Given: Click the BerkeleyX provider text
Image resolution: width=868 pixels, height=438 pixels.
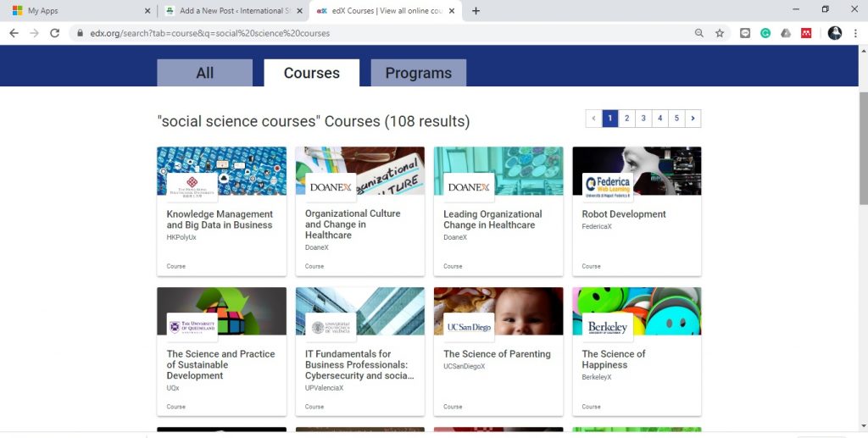Looking at the screenshot, I should pyautogui.click(x=597, y=377).
